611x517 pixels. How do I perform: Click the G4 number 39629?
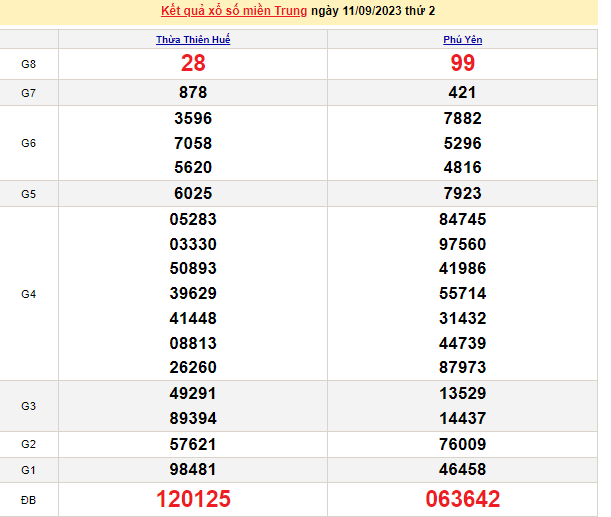pyautogui.click(x=193, y=293)
